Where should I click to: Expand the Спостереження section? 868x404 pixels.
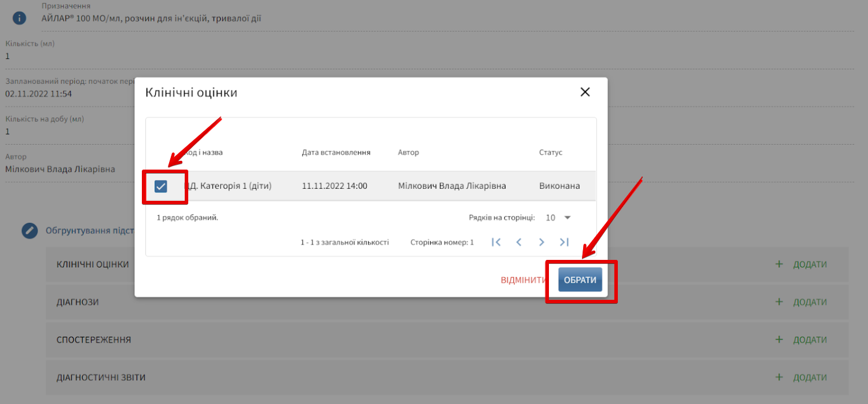[x=94, y=340]
